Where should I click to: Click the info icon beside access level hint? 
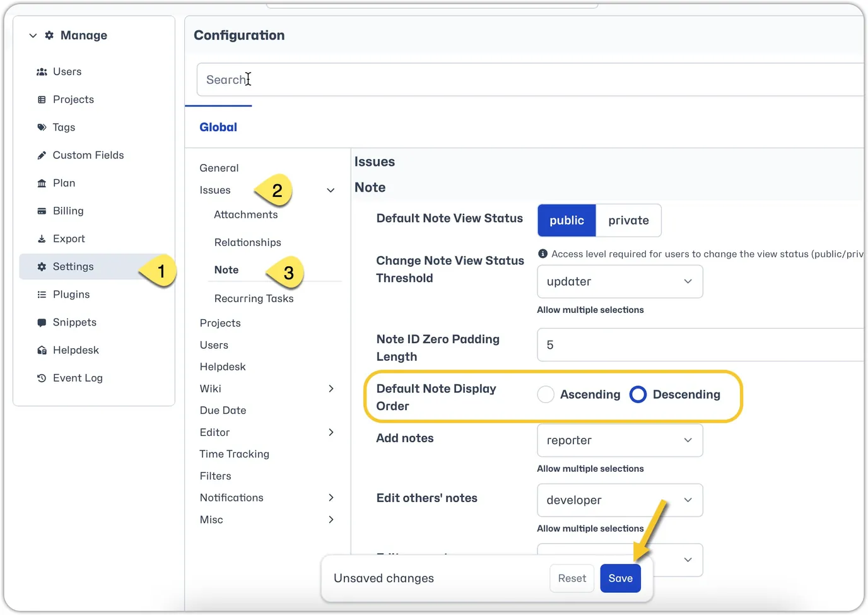pos(542,254)
